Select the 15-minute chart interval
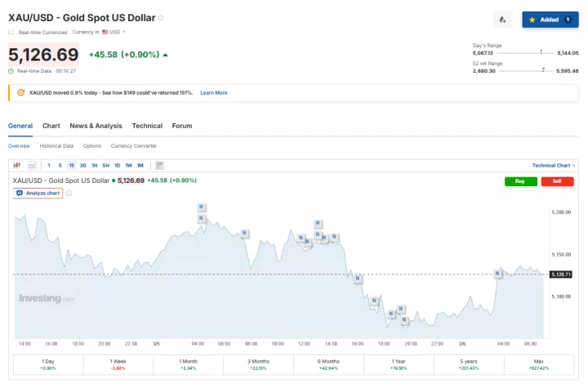Image resolution: width=588 pixels, height=387 pixels. click(x=71, y=166)
